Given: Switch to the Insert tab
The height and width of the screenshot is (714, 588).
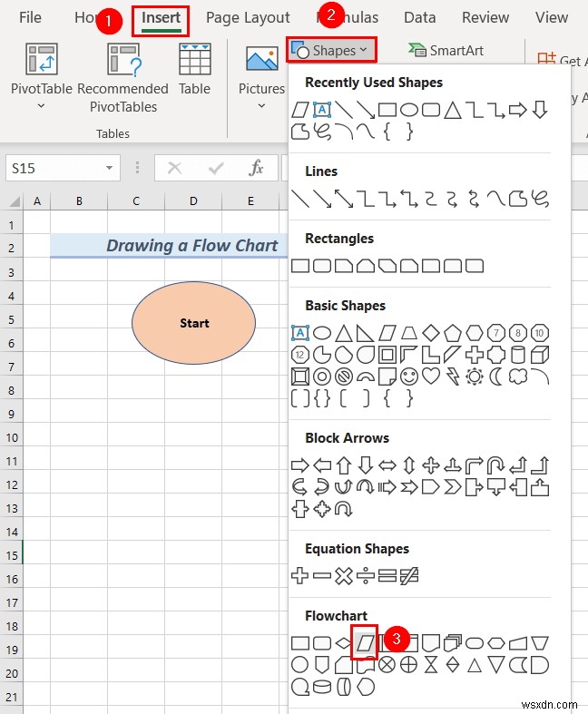Looking at the screenshot, I should [161, 19].
